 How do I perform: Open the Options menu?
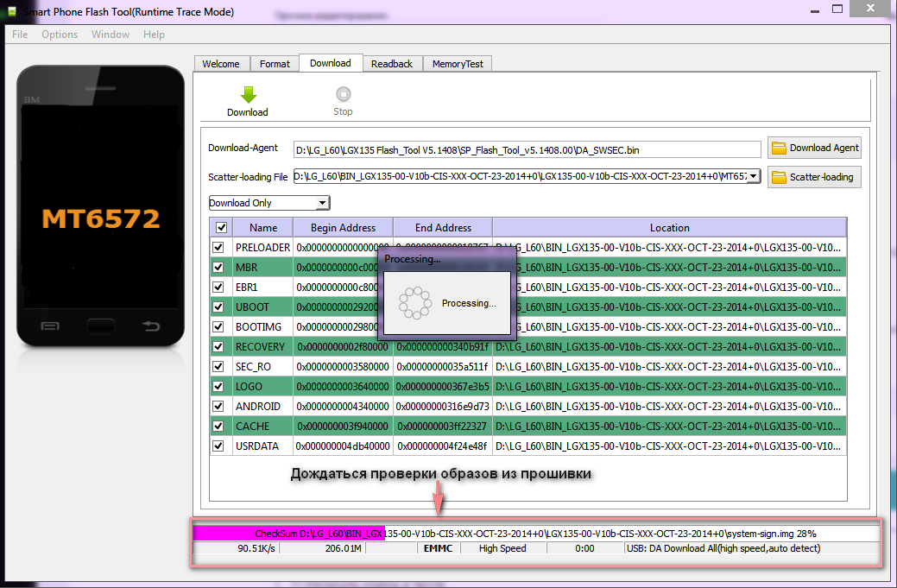tap(60, 35)
